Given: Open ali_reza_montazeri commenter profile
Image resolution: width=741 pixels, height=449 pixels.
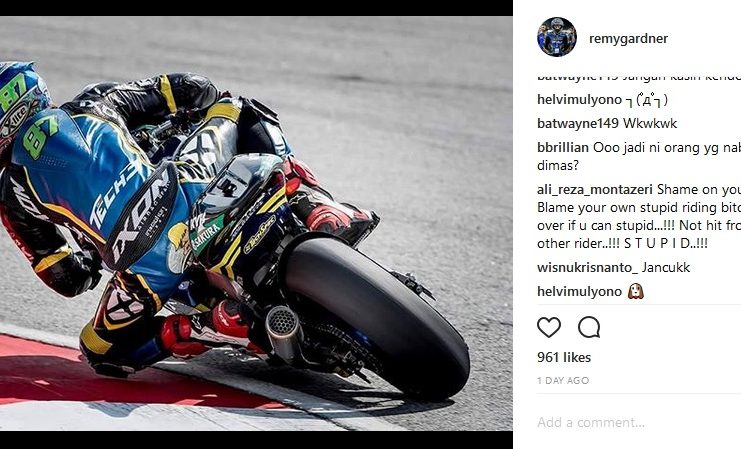Looking at the screenshot, I should pyautogui.click(x=595, y=190).
